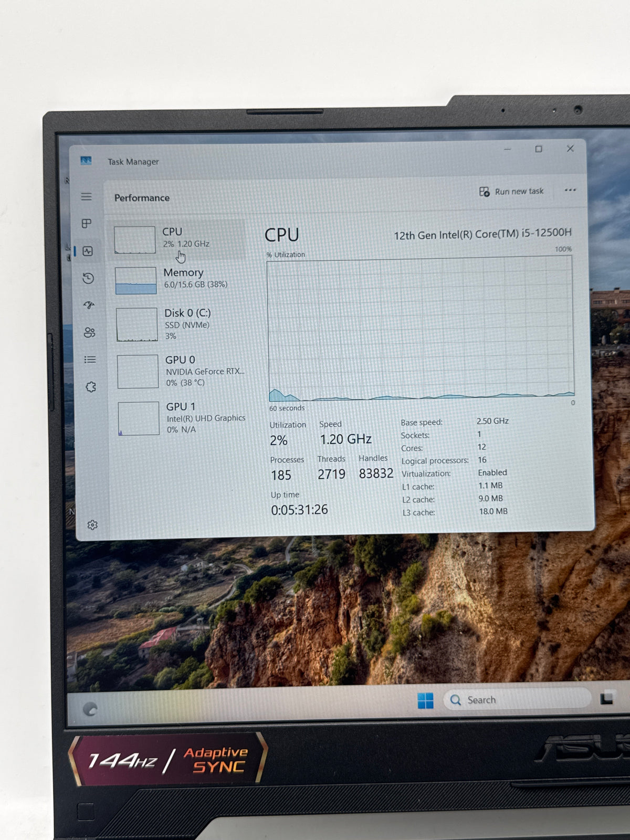Image resolution: width=630 pixels, height=840 pixels.
Task: Open the Details page list icon
Action: [90, 360]
